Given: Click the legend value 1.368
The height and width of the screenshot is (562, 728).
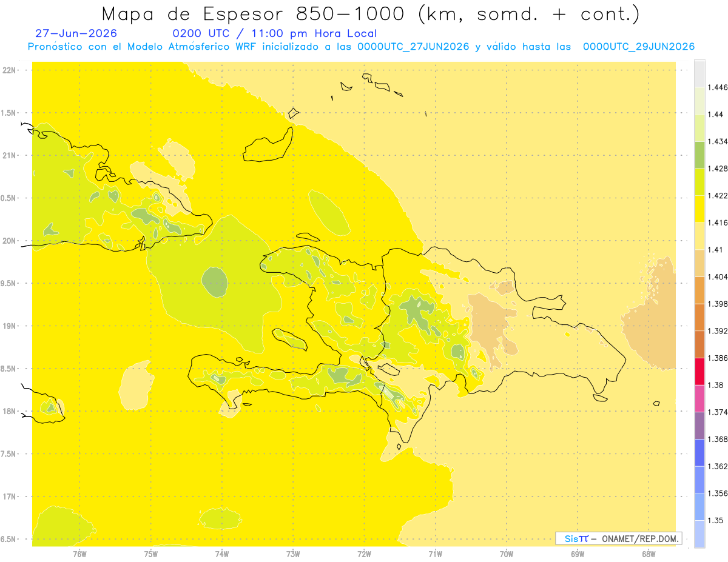Looking at the screenshot, I should point(718,439).
